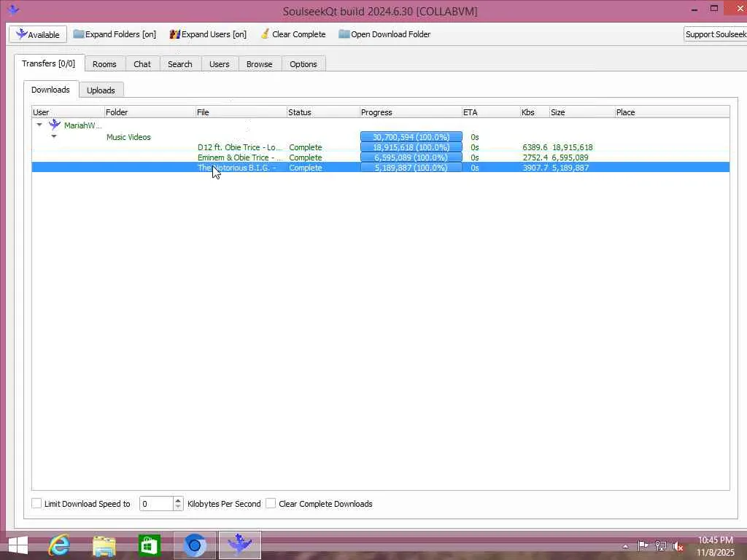This screenshot has width=747, height=560.
Task: Open the Users tab
Action: click(219, 64)
